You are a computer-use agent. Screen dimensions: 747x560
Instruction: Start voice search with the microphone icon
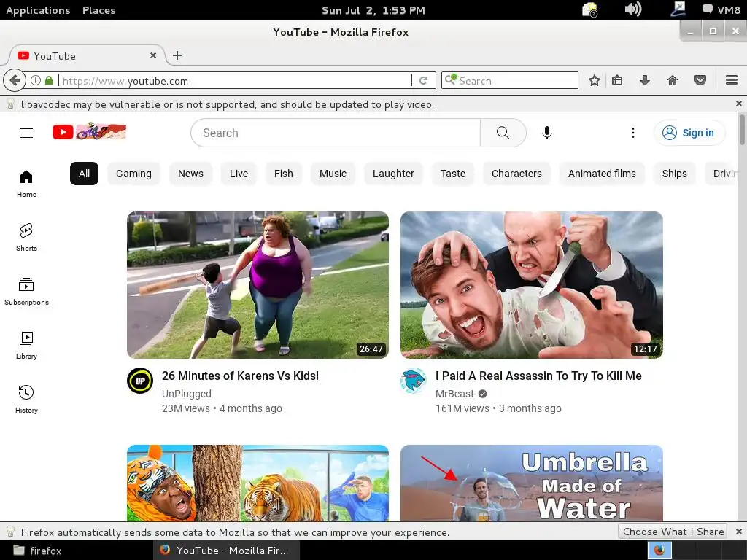click(x=547, y=133)
